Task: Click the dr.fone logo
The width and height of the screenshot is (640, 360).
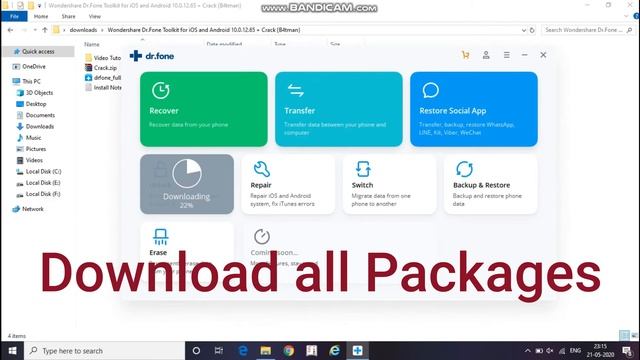Action: [x=152, y=56]
